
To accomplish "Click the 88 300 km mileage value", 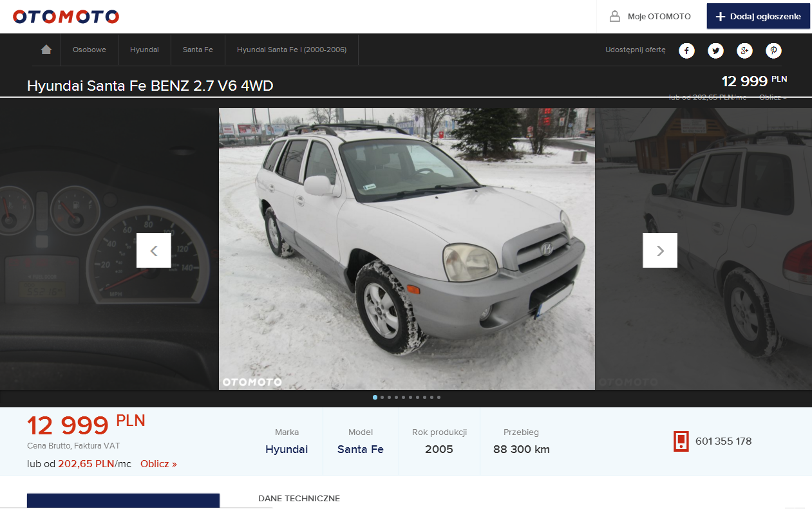I will pyautogui.click(x=522, y=449).
